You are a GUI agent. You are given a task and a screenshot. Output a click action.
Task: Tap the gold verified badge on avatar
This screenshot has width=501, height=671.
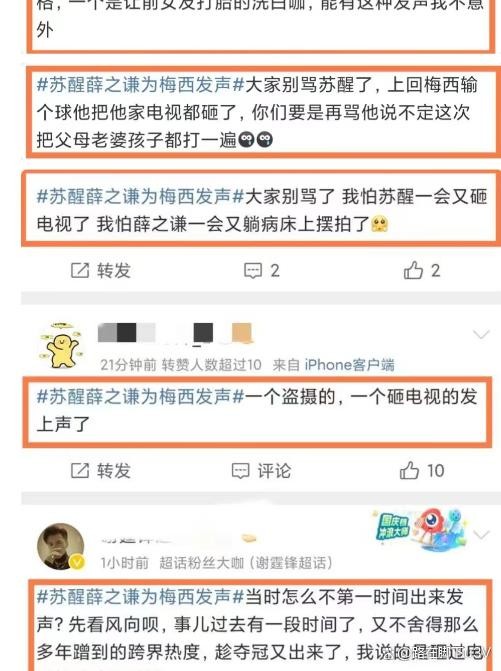click(x=77, y=562)
